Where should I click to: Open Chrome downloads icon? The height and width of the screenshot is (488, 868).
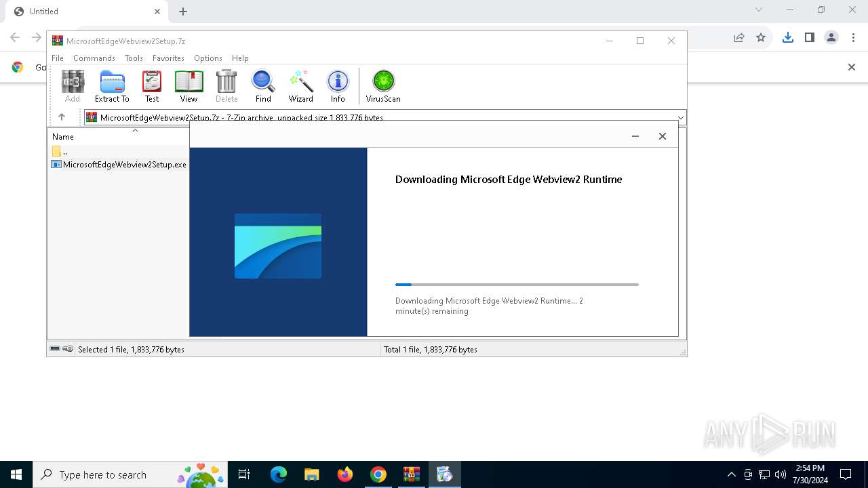coord(788,37)
